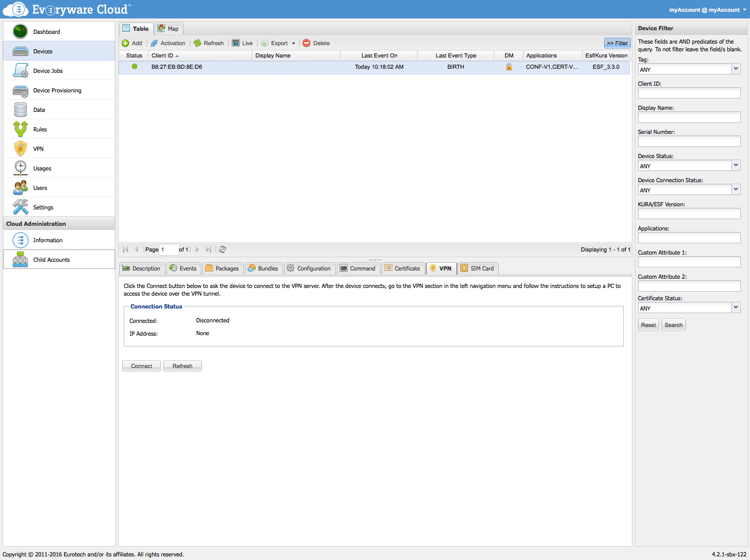Open the Bundles tab
This screenshot has height=560, width=750.
click(264, 268)
